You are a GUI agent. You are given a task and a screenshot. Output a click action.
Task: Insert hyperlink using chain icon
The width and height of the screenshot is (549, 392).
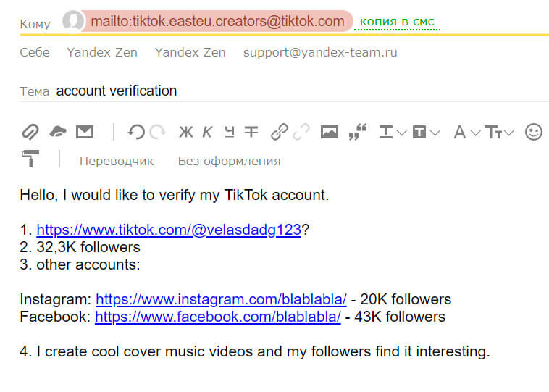click(x=280, y=132)
